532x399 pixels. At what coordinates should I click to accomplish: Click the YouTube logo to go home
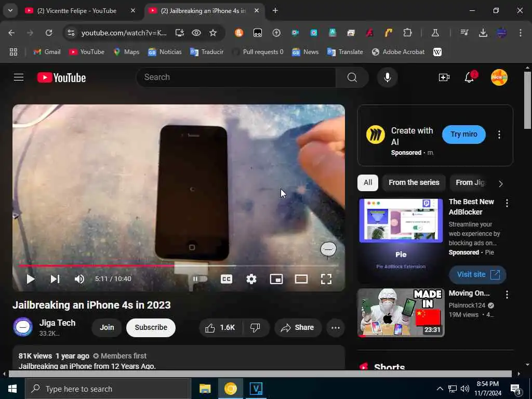click(61, 78)
